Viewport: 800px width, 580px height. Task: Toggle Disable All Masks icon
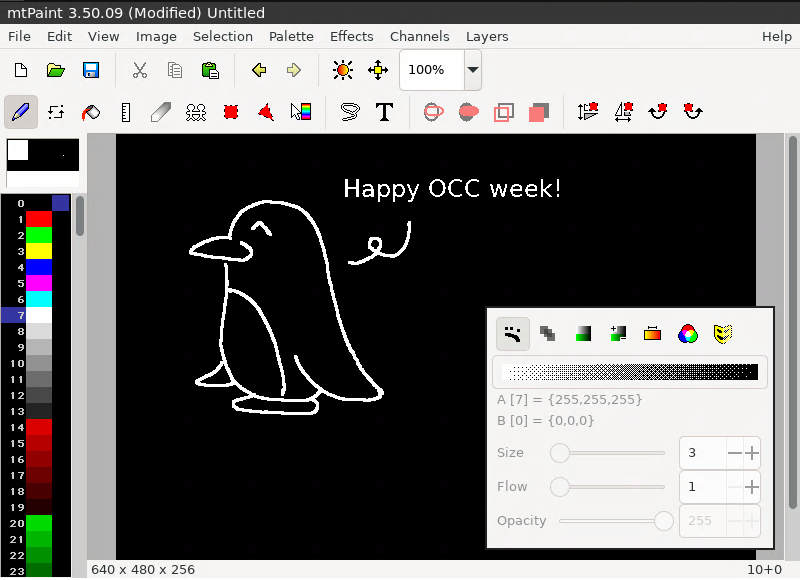tap(721, 333)
